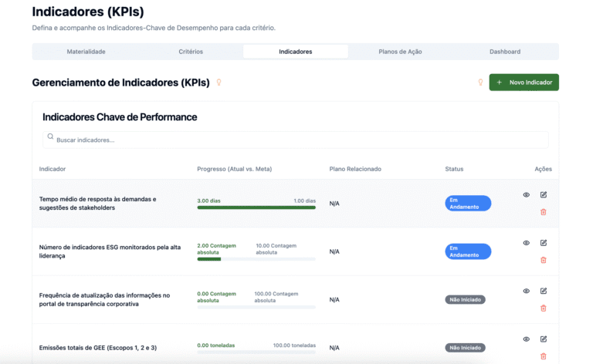
Task: Click the progress bar for Número de indicadores ESG
Action: pyautogui.click(x=256, y=259)
